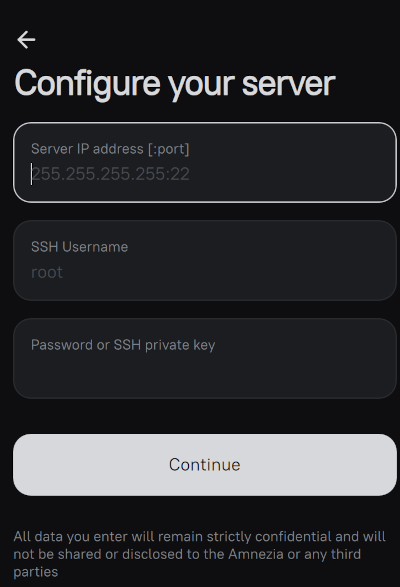Screen dimensions: 400x587
Task: Click the word 'Continue' on the large button
Action: point(205,465)
